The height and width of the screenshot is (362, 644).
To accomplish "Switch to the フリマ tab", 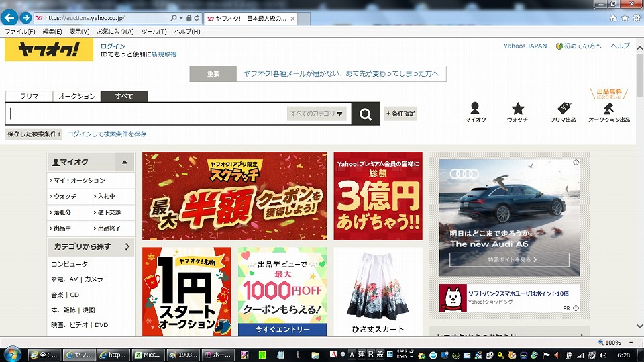I will tap(29, 97).
